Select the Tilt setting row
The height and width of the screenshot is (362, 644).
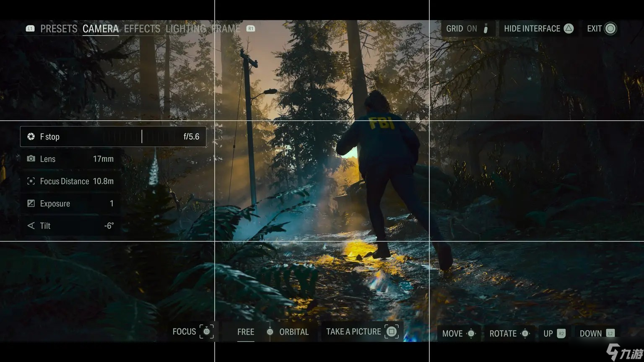[x=71, y=225]
